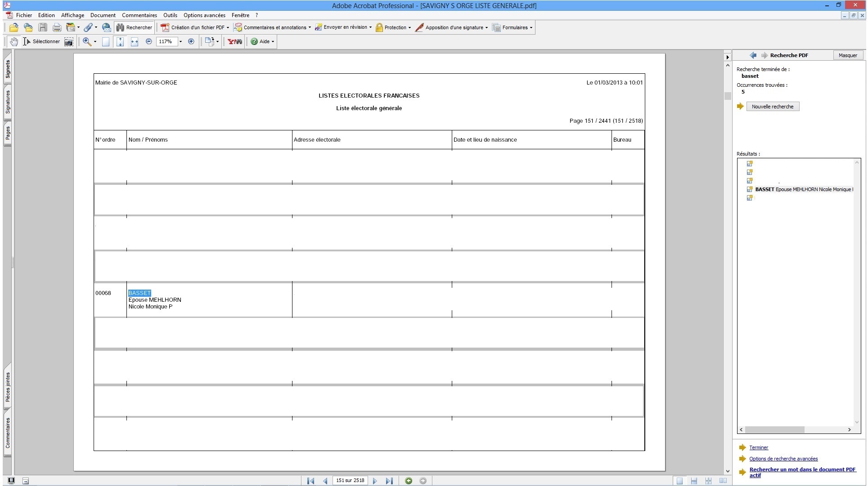Open Options de recherche avancées link
Image resolution: width=868 pixels, height=487 pixels.
pyautogui.click(x=783, y=459)
